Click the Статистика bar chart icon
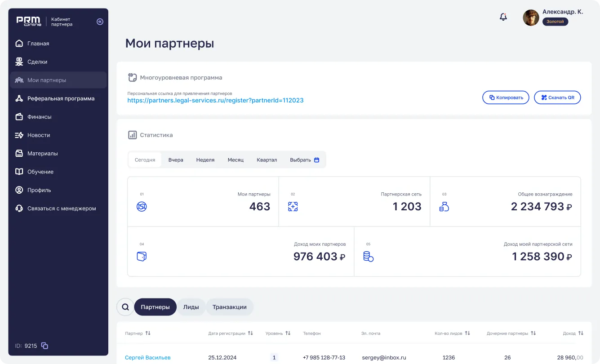 [132, 135]
